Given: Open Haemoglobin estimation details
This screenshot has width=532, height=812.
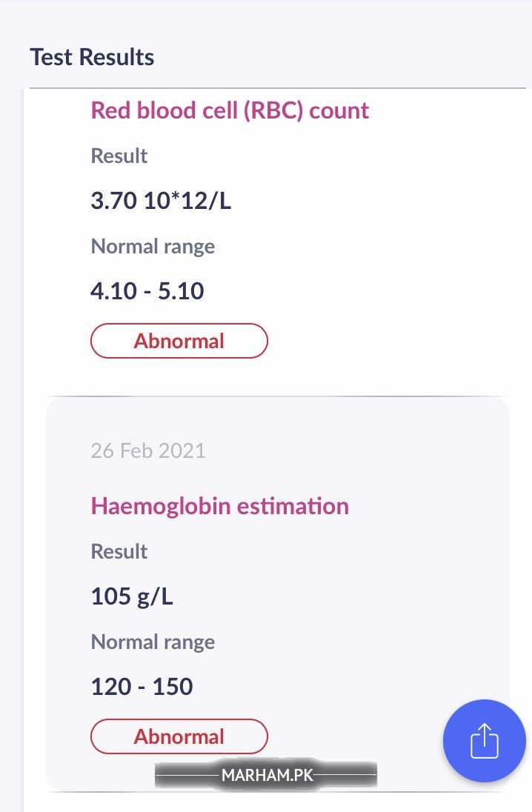Looking at the screenshot, I should (219, 506).
